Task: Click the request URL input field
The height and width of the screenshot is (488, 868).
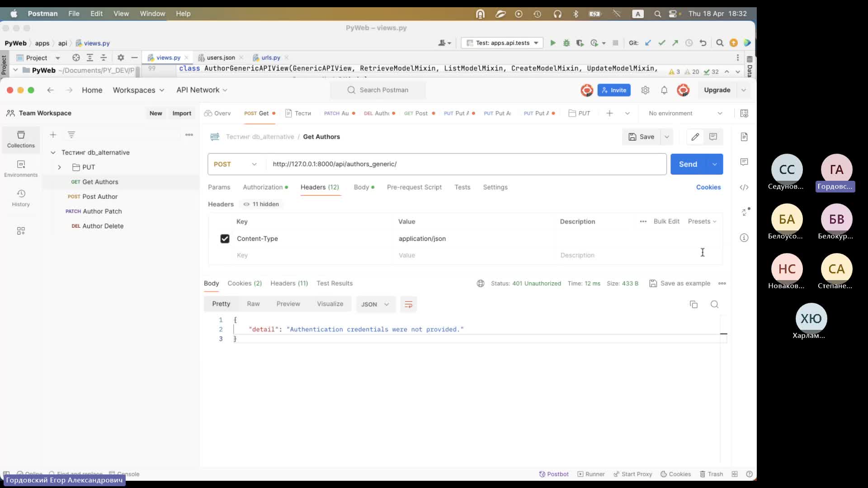Action: pos(466,164)
